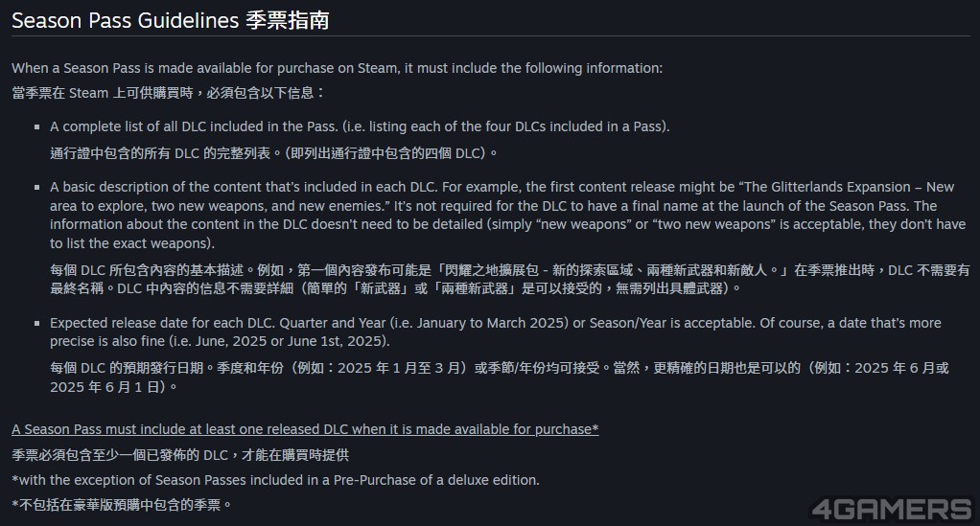Image resolution: width=980 pixels, height=526 pixels.
Task: Click the Chinese line about 預期發行日期
Action: pos(500,377)
